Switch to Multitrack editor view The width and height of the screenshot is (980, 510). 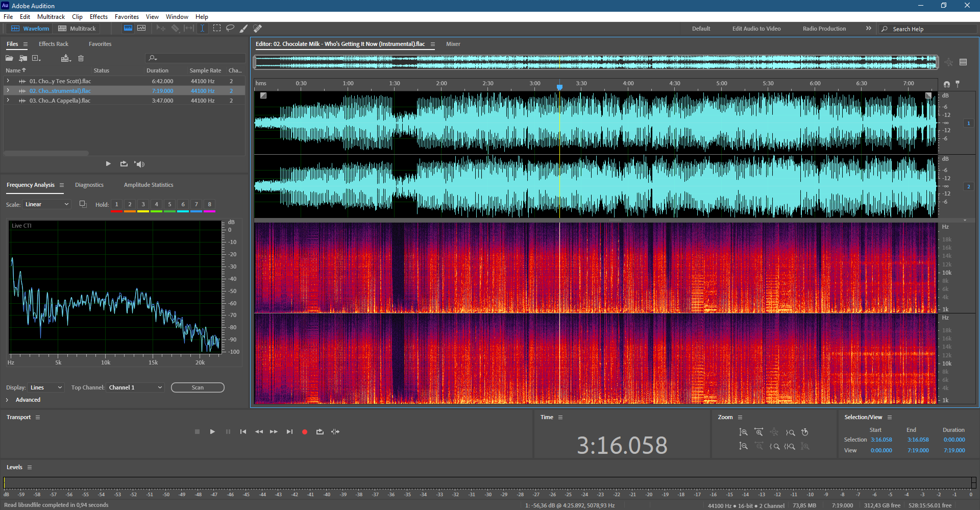[x=77, y=29]
